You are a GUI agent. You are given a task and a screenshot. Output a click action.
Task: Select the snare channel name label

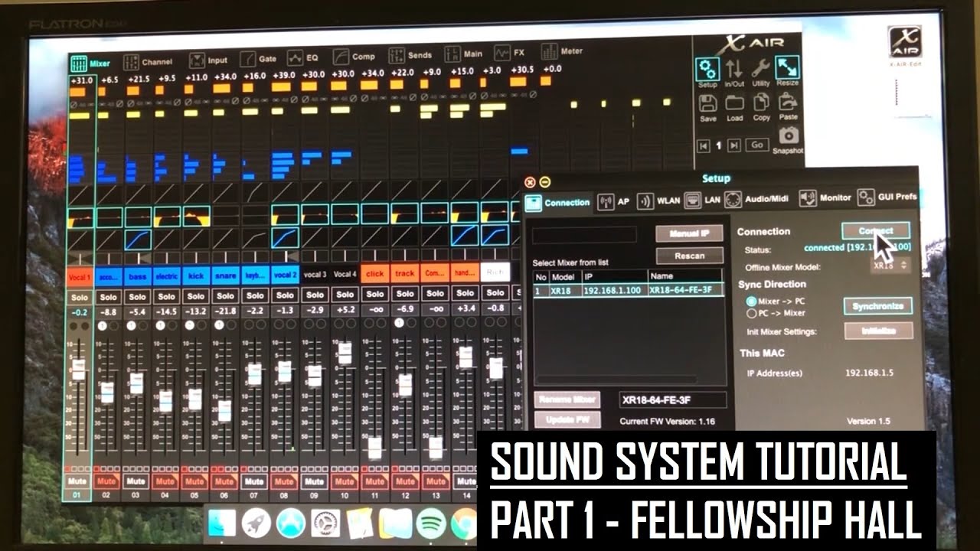coord(226,275)
